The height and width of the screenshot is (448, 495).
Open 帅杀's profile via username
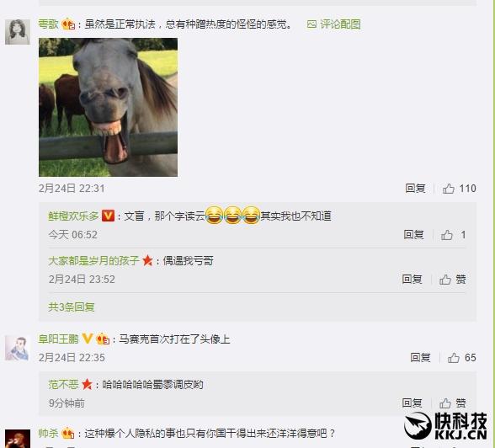[48, 433]
